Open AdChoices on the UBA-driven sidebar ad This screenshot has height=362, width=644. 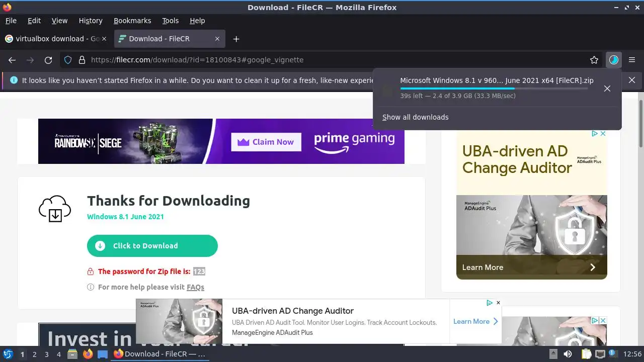(595, 134)
